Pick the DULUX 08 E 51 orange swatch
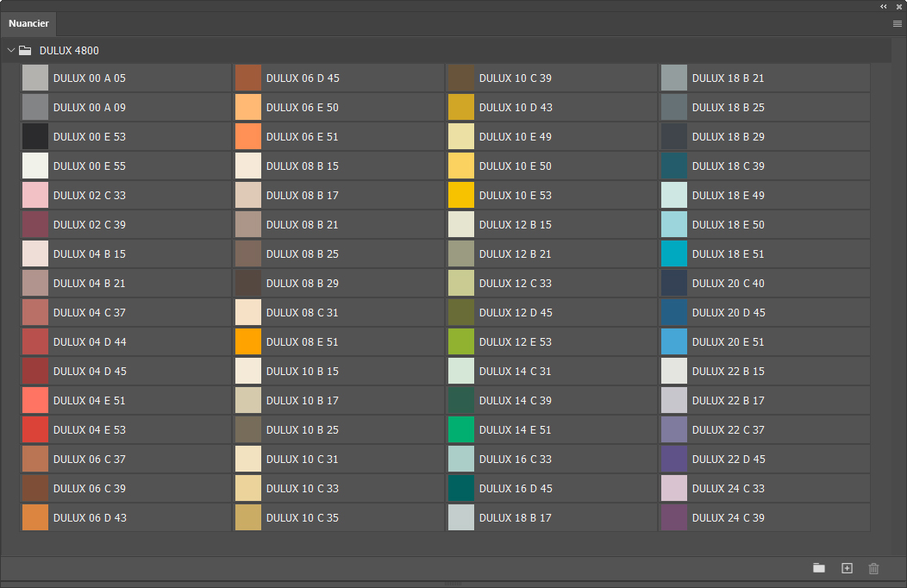The width and height of the screenshot is (907, 588). (x=248, y=342)
